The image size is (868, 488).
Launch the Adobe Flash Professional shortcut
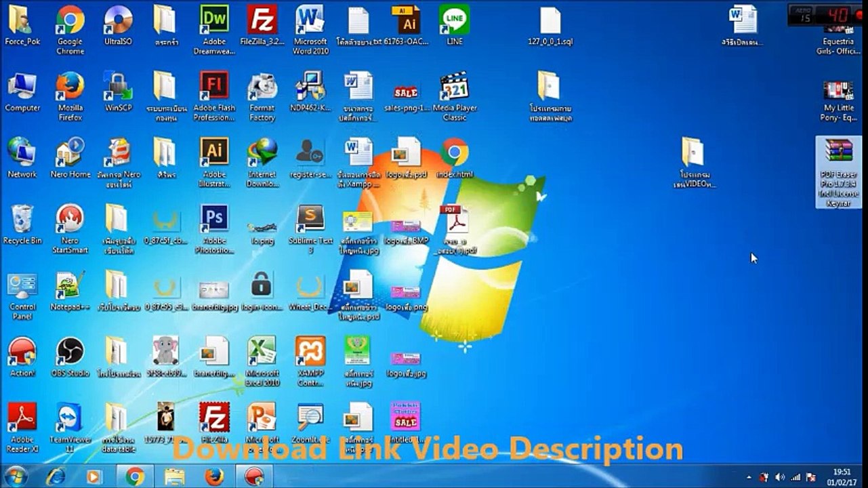(214, 96)
